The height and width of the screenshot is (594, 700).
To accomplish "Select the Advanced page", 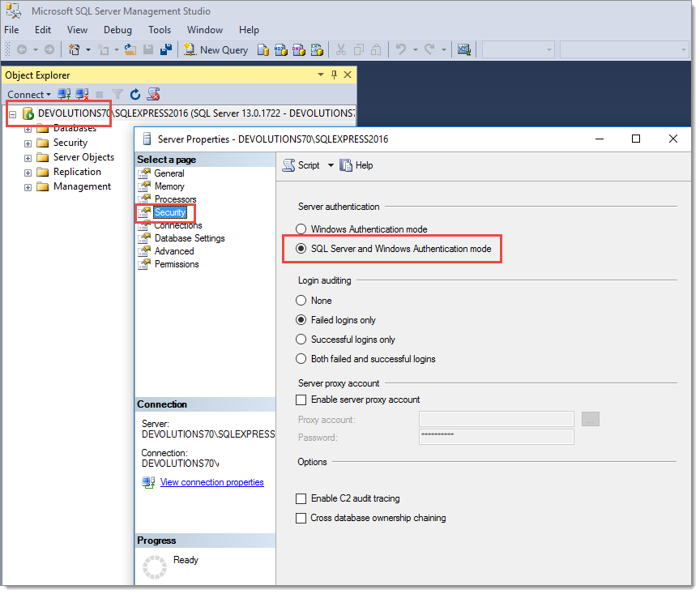I will (x=174, y=251).
